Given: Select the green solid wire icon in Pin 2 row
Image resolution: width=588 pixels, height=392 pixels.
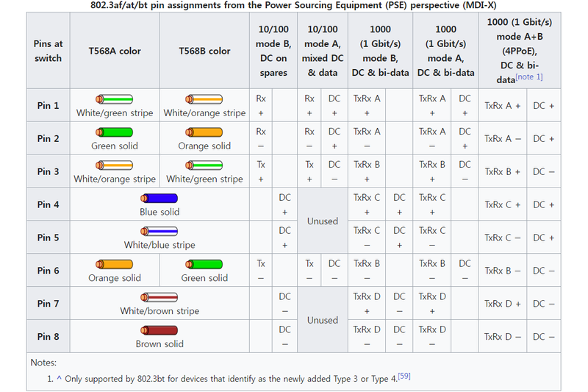Looking at the screenshot, I should 114,132.
